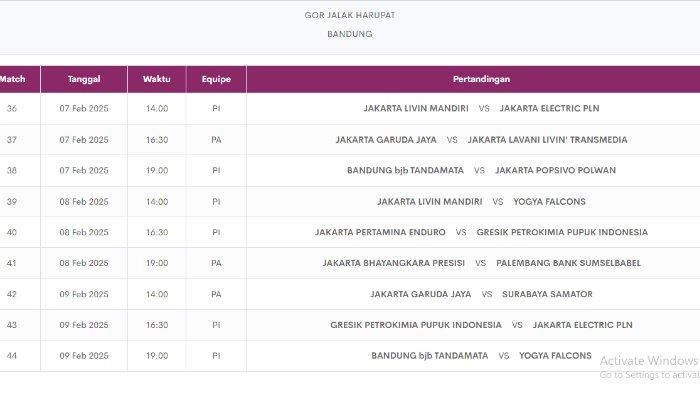
Task: Click the Waktu column header
Action: [x=157, y=79]
